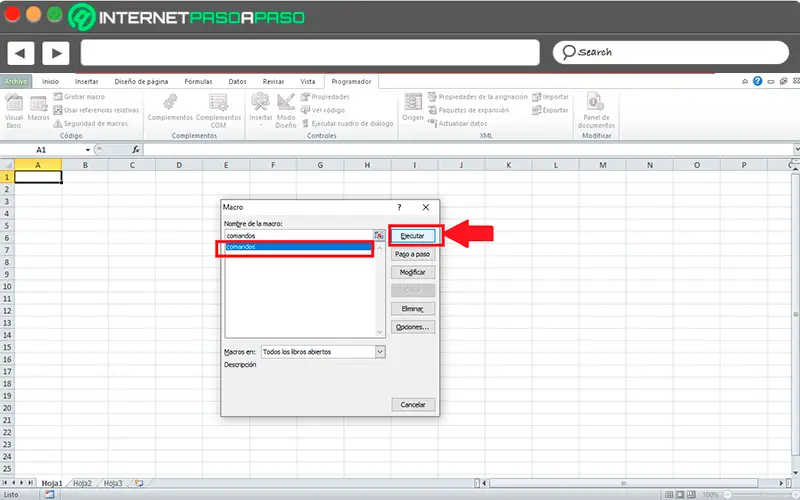Click the Paso a paso button
The image size is (800, 500).
(x=413, y=254)
